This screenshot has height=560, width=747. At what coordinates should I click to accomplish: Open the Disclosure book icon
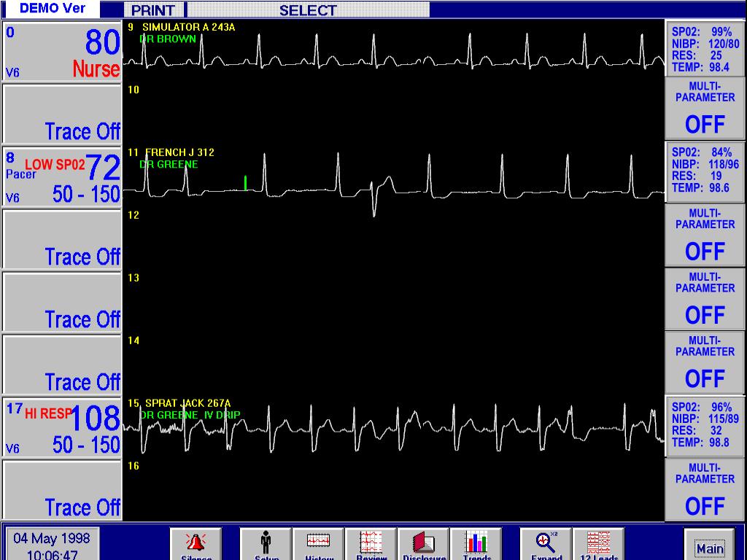[x=424, y=544]
